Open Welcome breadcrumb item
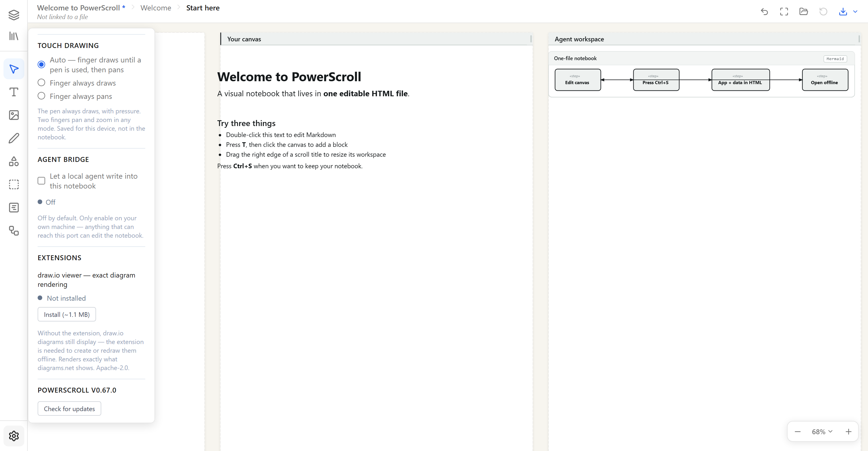This screenshot has width=868, height=451. (x=156, y=8)
